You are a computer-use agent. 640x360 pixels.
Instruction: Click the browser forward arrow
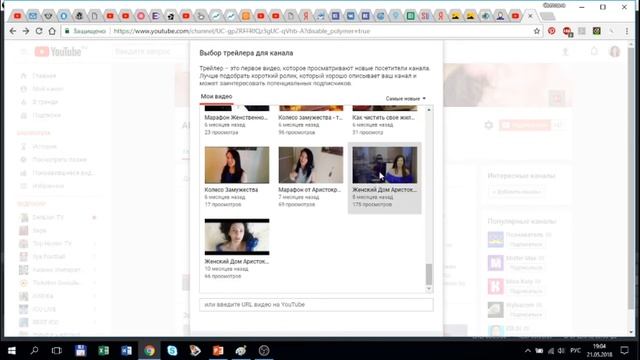(x=26, y=31)
